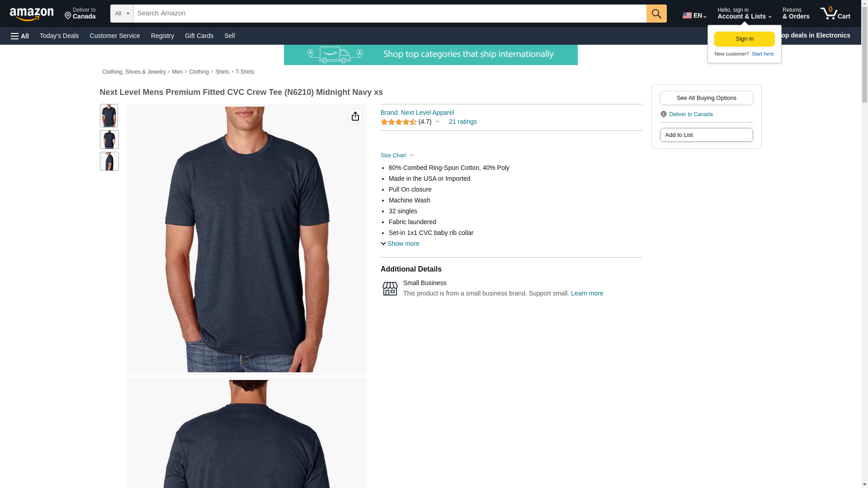
Task: Open the search category All dropdown
Action: click(122, 14)
